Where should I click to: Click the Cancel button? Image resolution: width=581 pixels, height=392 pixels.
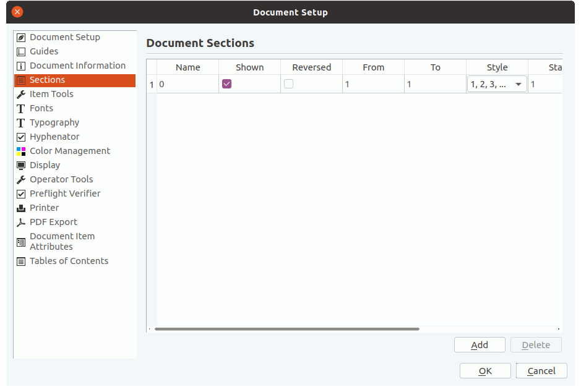541,371
